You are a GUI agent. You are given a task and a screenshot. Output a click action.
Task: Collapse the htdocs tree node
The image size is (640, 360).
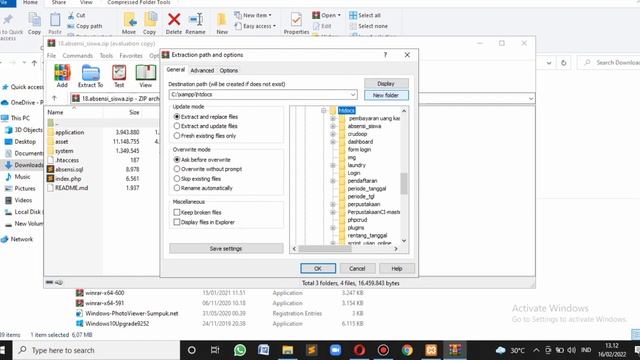[x=323, y=111]
